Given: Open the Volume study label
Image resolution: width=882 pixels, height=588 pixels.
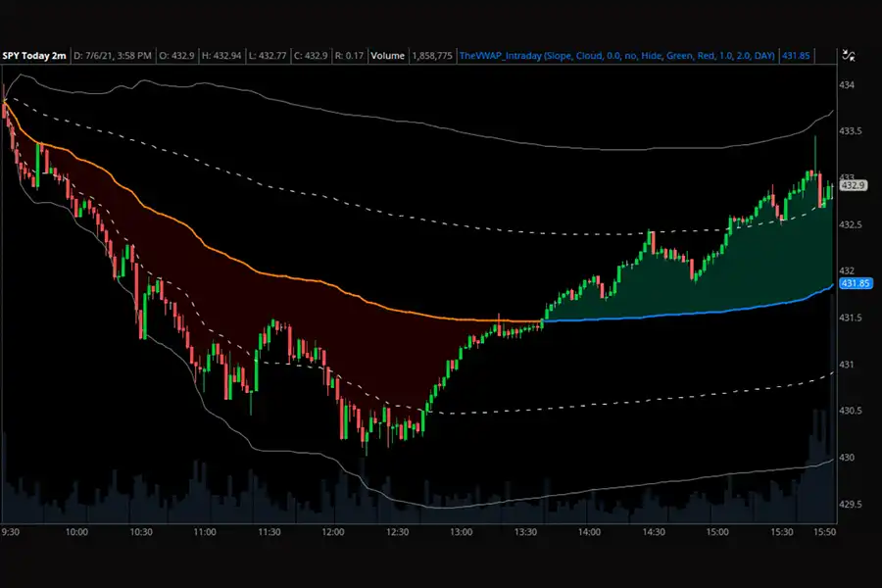Looking at the screenshot, I should pyautogui.click(x=387, y=56).
